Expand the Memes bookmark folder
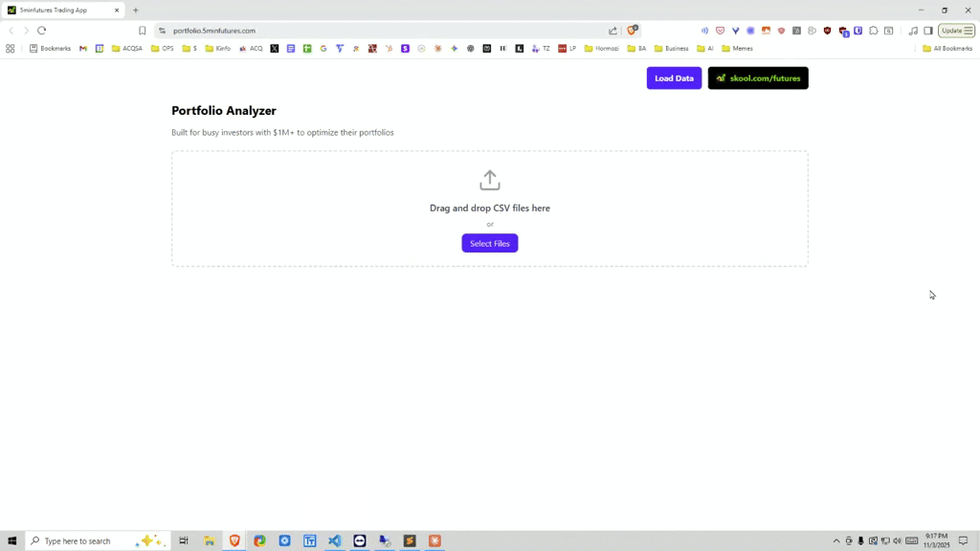 [738, 48]
